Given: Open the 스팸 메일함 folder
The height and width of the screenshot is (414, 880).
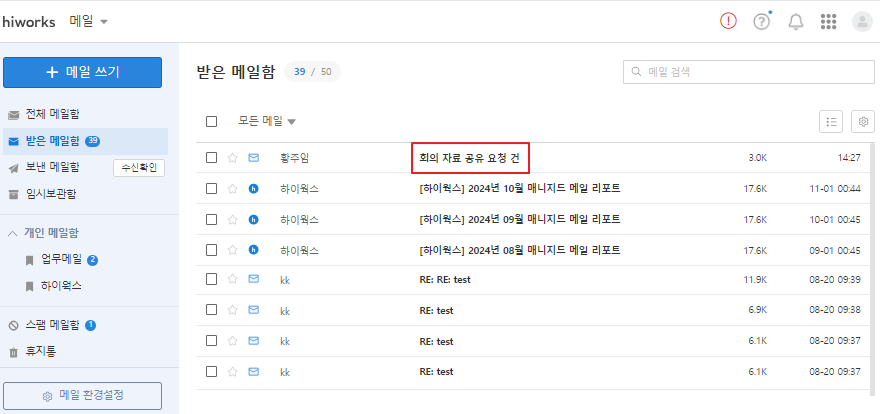Looking at the screenshot, I should (52, 325).
